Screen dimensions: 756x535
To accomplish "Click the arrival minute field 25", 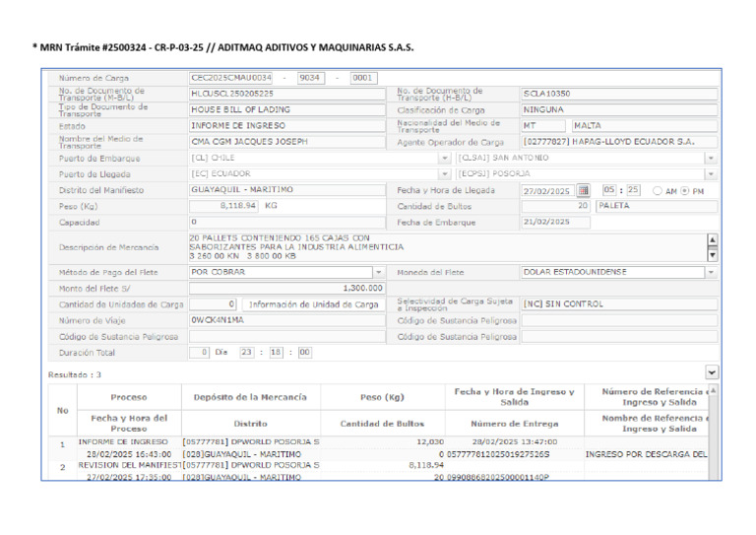I will (633, 190).
